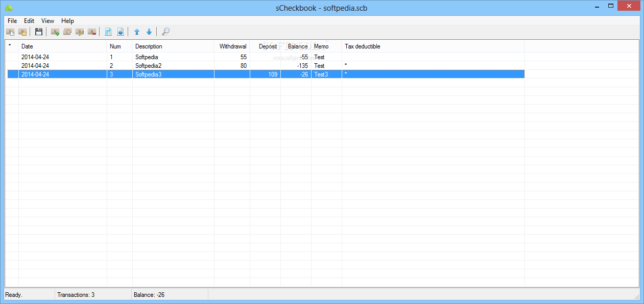Screen dimensions: 644x304
Task: Click the Memo column header
Action: [326, 46]
